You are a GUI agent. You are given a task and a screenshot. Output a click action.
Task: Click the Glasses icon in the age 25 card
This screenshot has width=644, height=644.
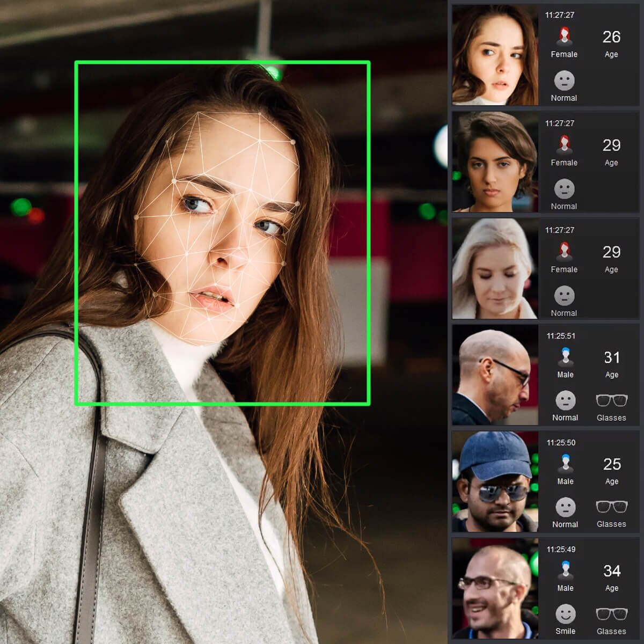(x=611, y=507)
